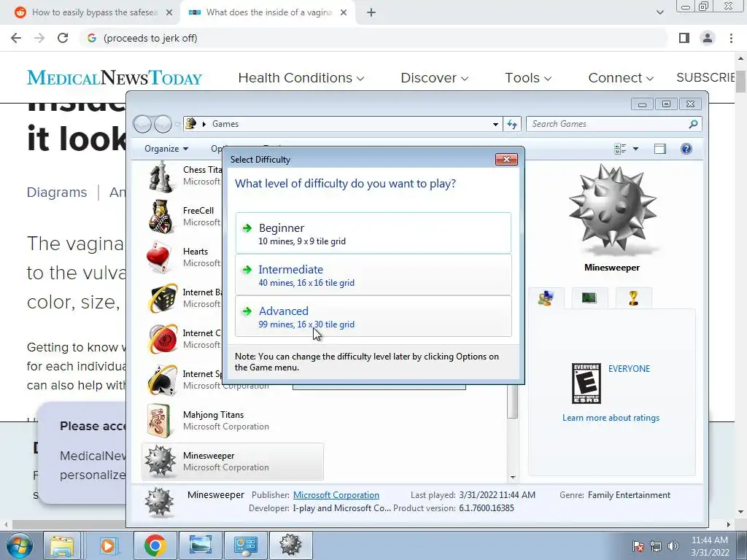Click the EVERYONE rating link
Screen dimensions: 747x560
point(629,369)
